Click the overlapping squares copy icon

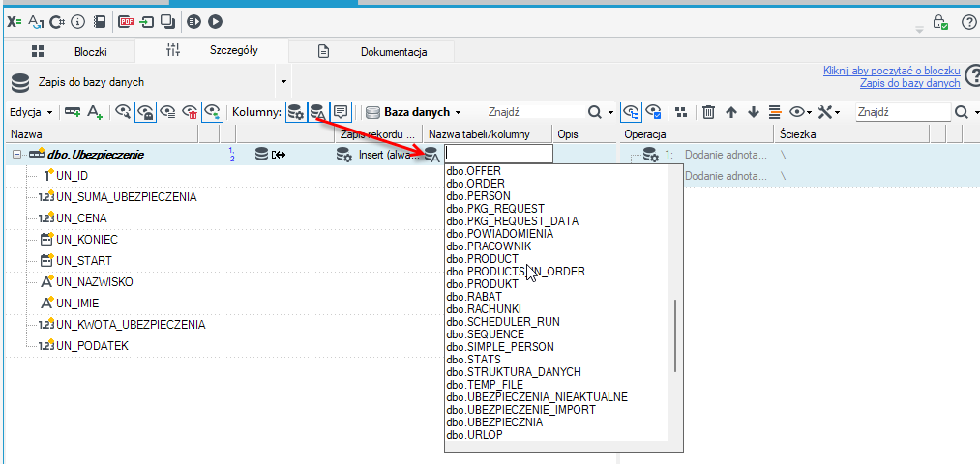click(x=167, y=22)
